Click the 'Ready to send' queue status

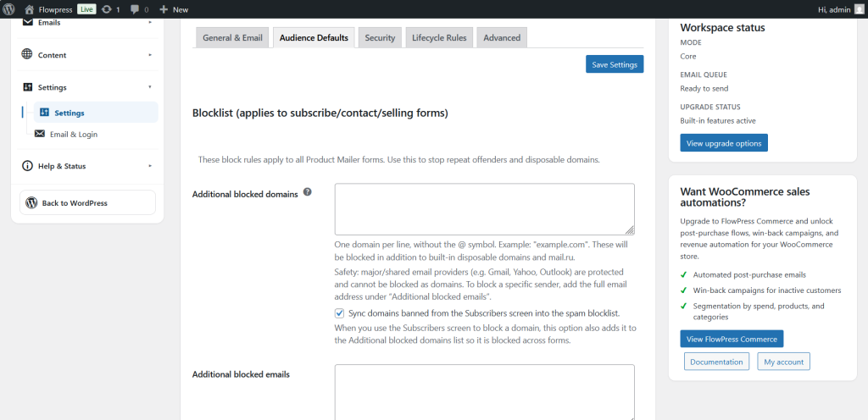coord(704,88)
